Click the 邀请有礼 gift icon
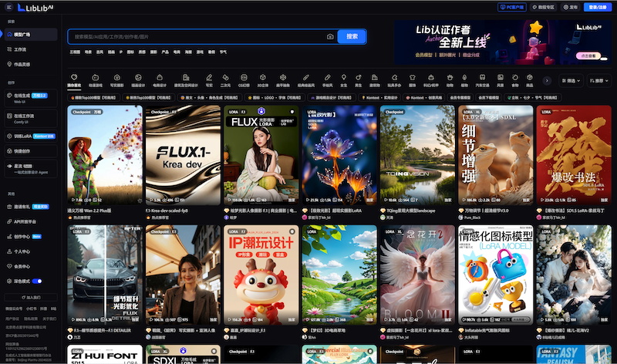This screenshot has width=617, height=364. [10, 207]
